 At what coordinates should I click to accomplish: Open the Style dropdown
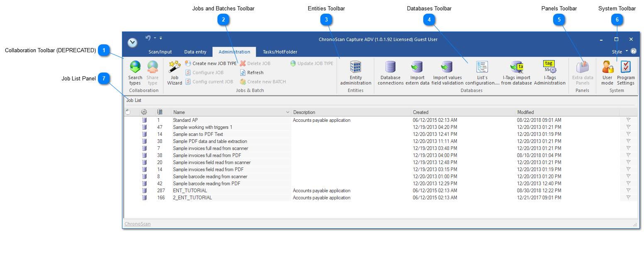[x=620, y=51]
